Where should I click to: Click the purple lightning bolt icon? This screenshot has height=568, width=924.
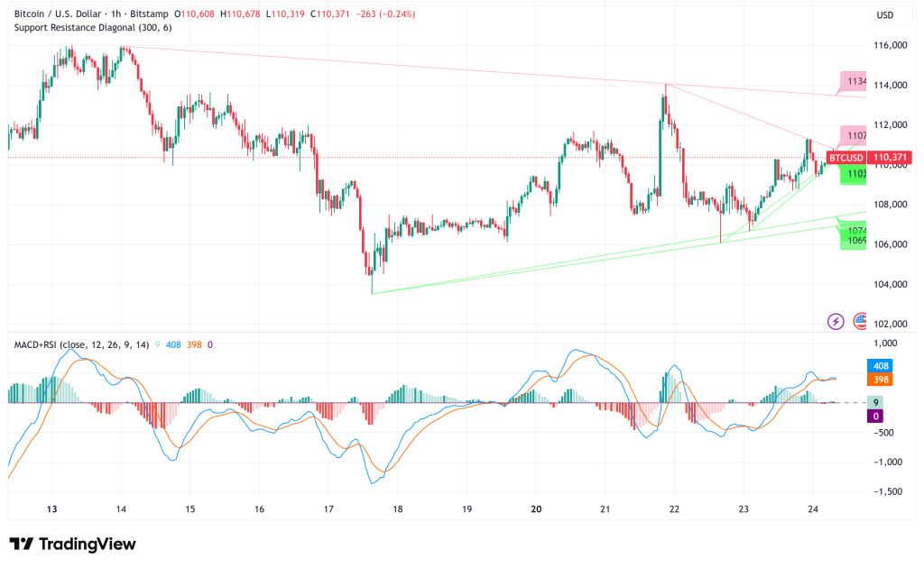(x=836, y=321)
